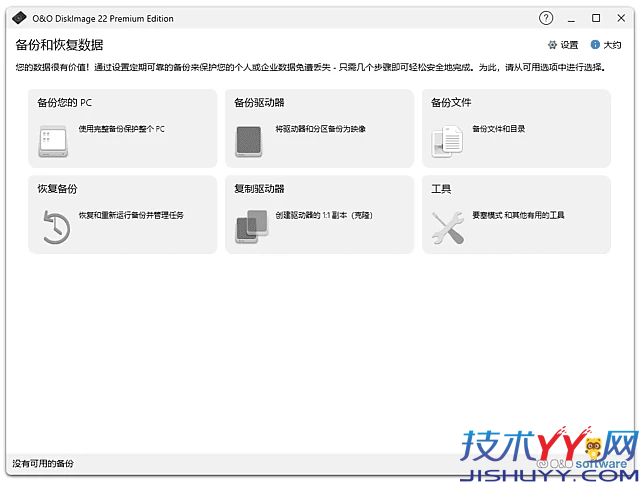Click the settings gear icon
This screenshot has width=640, height=483.
[552, 45]
